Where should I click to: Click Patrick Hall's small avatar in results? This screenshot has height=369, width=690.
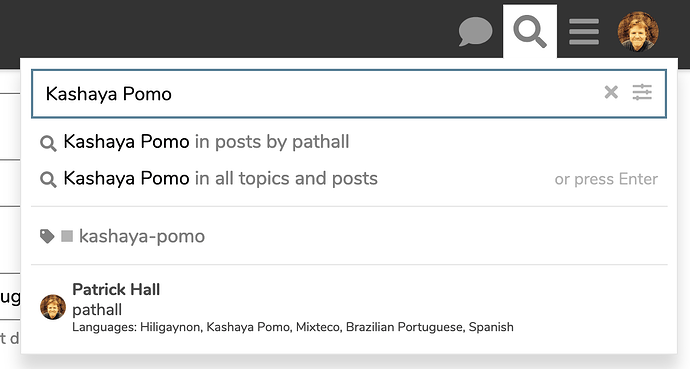(53, 307)
